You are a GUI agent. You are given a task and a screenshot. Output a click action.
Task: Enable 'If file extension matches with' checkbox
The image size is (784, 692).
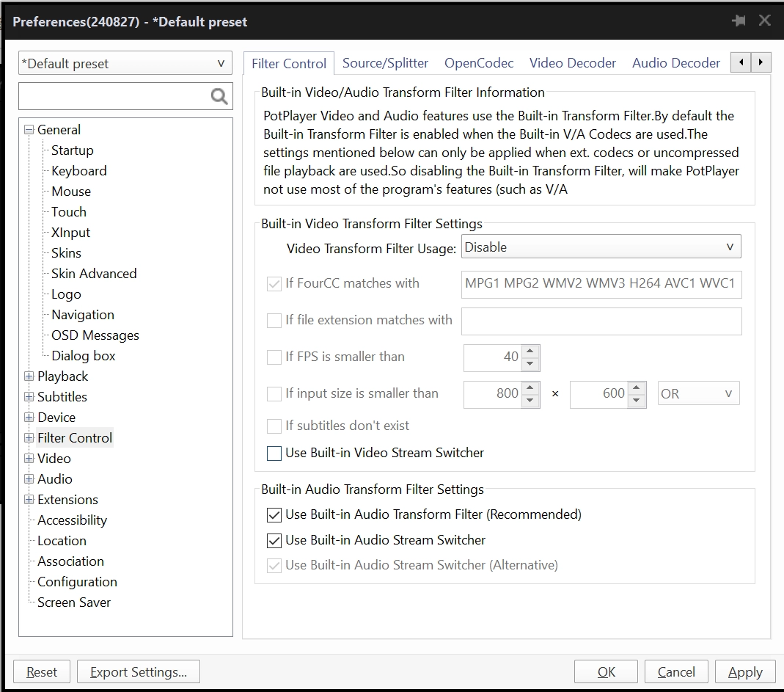(274, 320)
